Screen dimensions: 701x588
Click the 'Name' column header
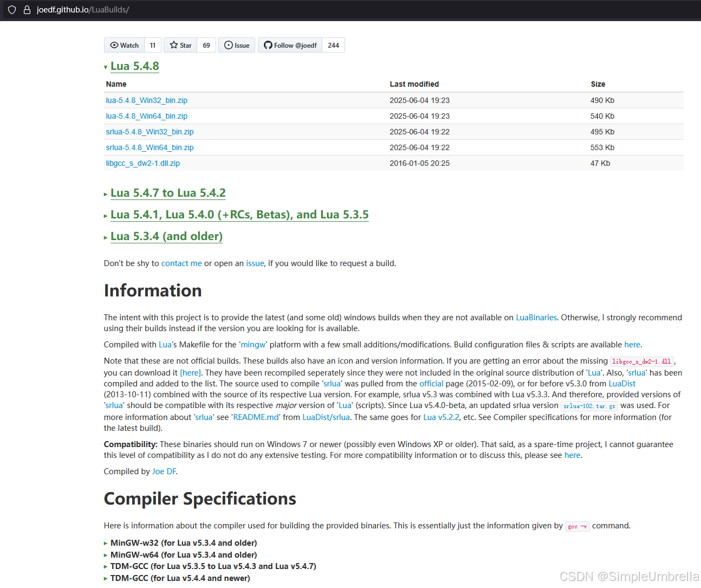point(116,84)
